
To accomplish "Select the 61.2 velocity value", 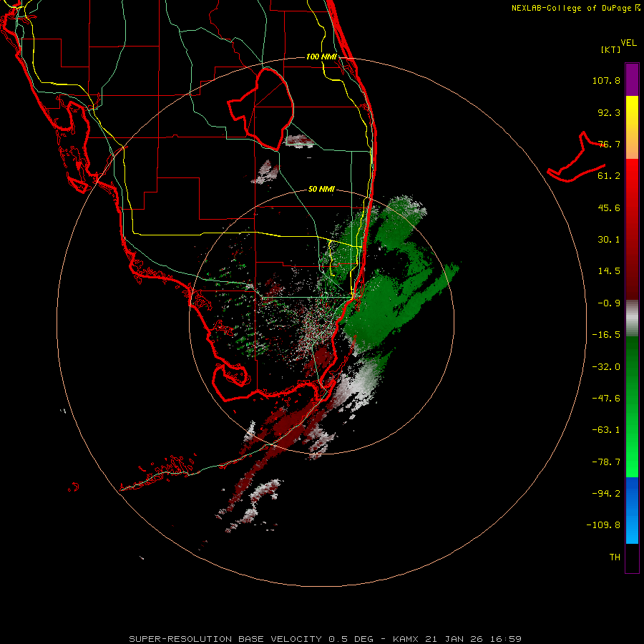I will (x=609, y=176).
